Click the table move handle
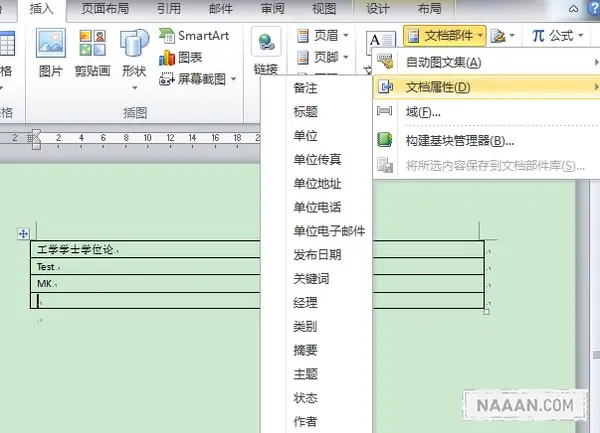 (x=23, y=234)
